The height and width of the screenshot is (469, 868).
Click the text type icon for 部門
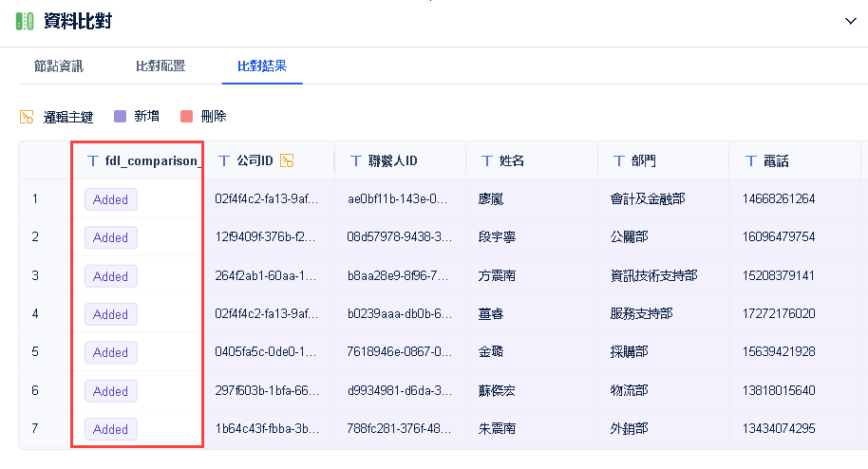[618, 160]
